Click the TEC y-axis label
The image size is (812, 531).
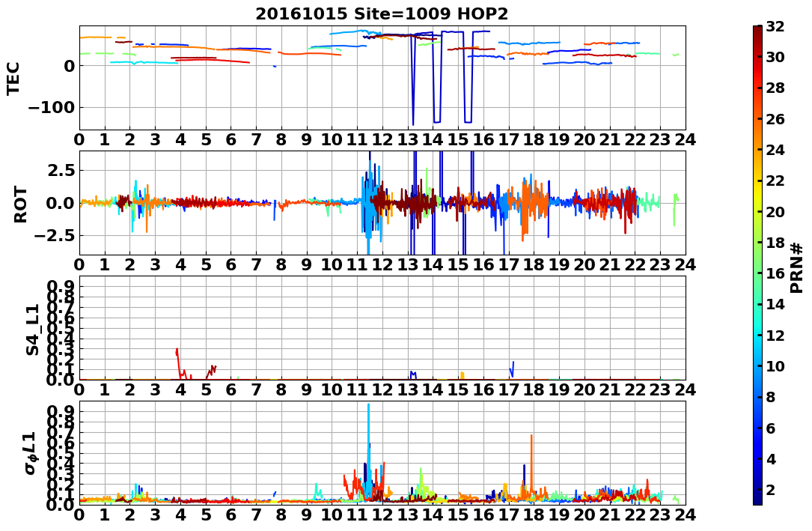[x=13, y=78]
